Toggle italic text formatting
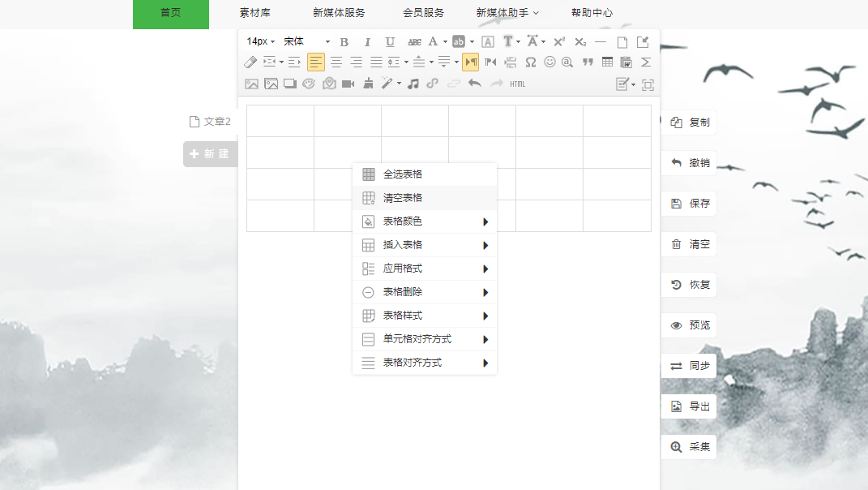Viewport: 868px width, 490px height. [367, 42]
